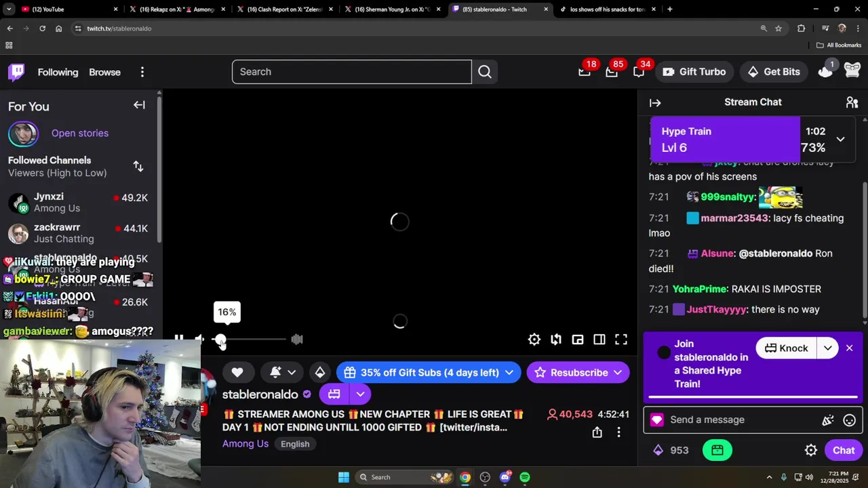Open the Twitch home logo
868x488 pixels.
coord(16,72)
